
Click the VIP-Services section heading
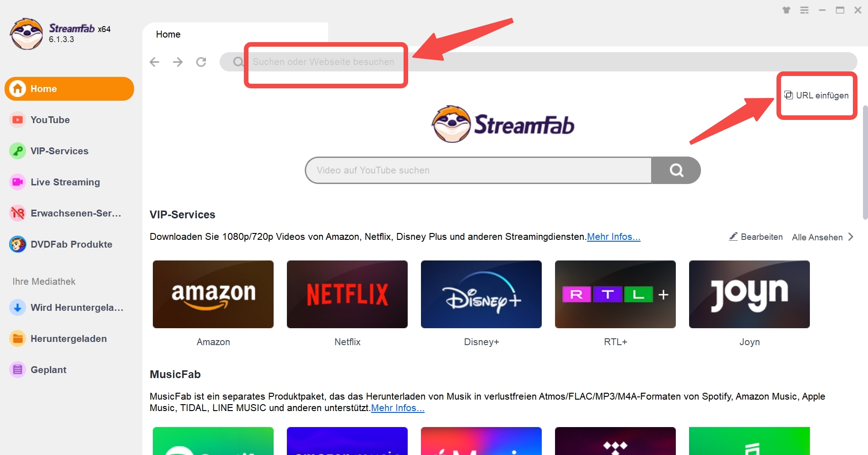[182, 215]
